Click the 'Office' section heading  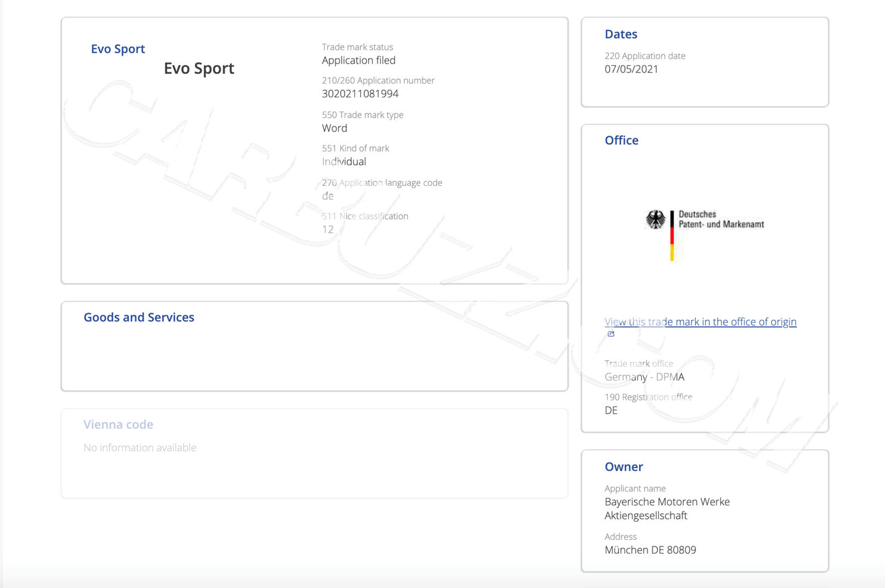[621, 141]
